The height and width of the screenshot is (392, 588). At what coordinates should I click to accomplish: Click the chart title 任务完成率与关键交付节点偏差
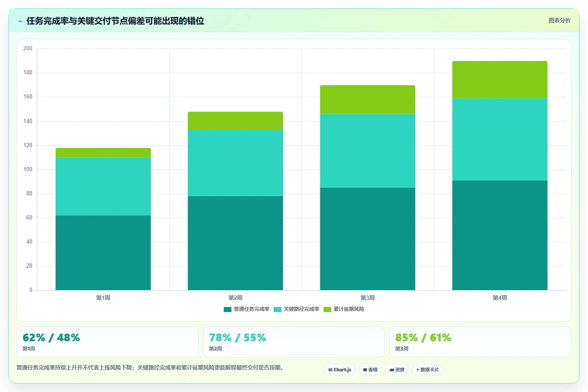pyautogui.click(x=115, y=21)
